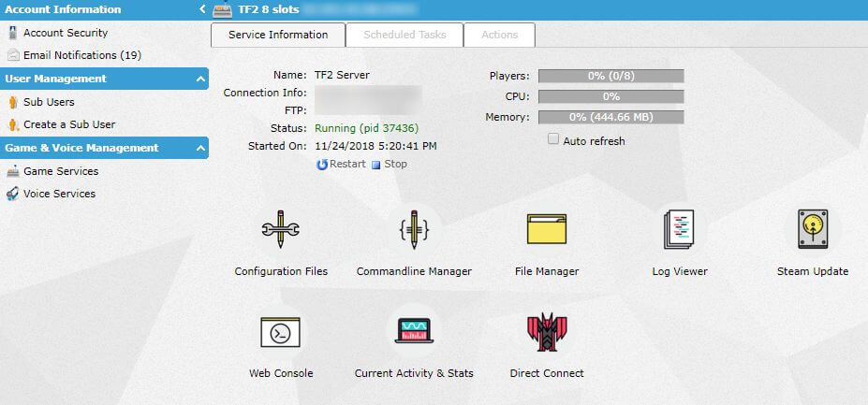The image size is (868, 405).
Task: Collapse the sidebar with the left arrow
Action: tap(202, 9)
